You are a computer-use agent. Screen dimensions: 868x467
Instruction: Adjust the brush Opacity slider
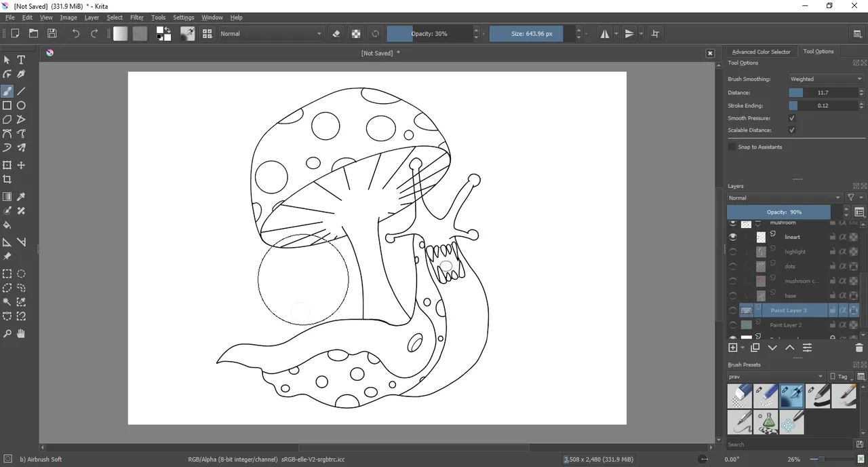pyautogui.click(x=429, y=34)
